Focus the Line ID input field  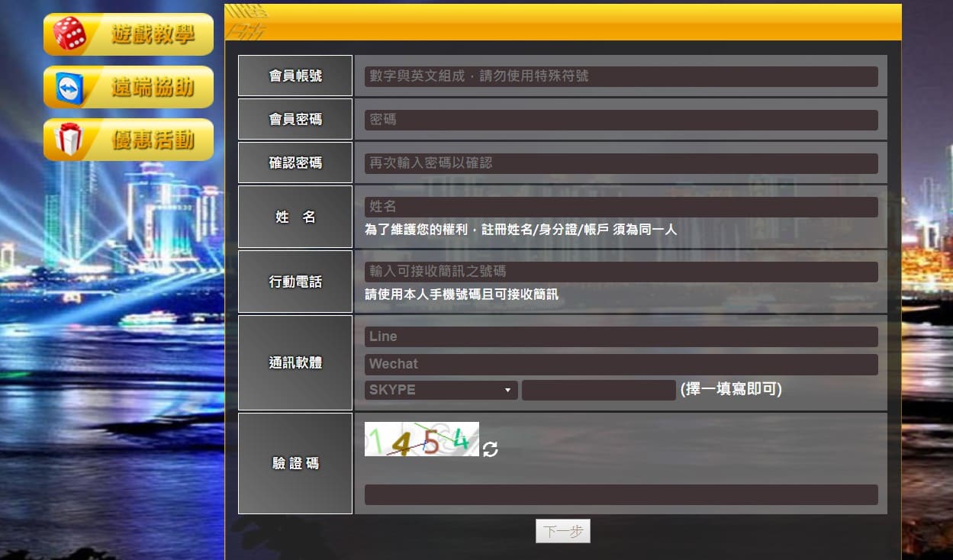point(621,336)
